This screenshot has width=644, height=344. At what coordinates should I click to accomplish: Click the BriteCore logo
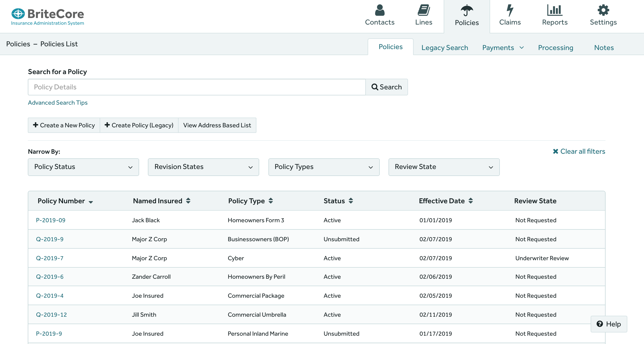coord(48,16)
